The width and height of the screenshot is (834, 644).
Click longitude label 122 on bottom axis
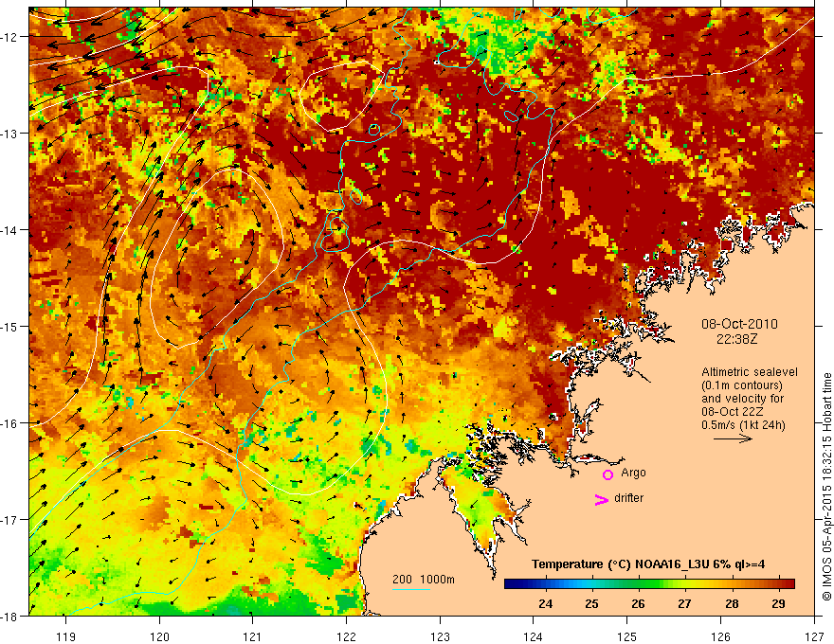pyautogui.click(x=346, y=636)
